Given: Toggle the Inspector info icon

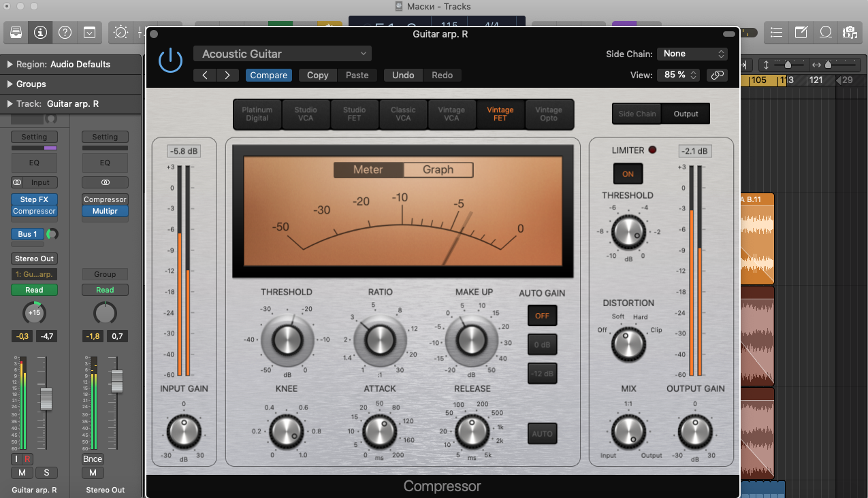Looking at the screenshot, I should [x=40, y=32].
